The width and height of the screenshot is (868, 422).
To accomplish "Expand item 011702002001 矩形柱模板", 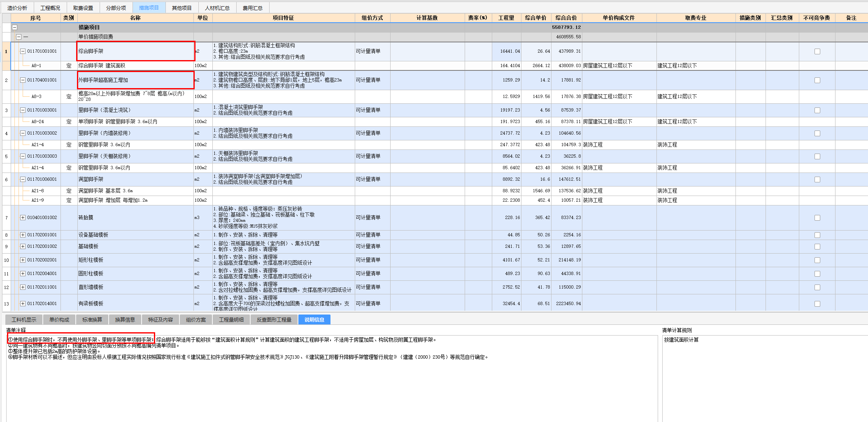I will 23,260.
